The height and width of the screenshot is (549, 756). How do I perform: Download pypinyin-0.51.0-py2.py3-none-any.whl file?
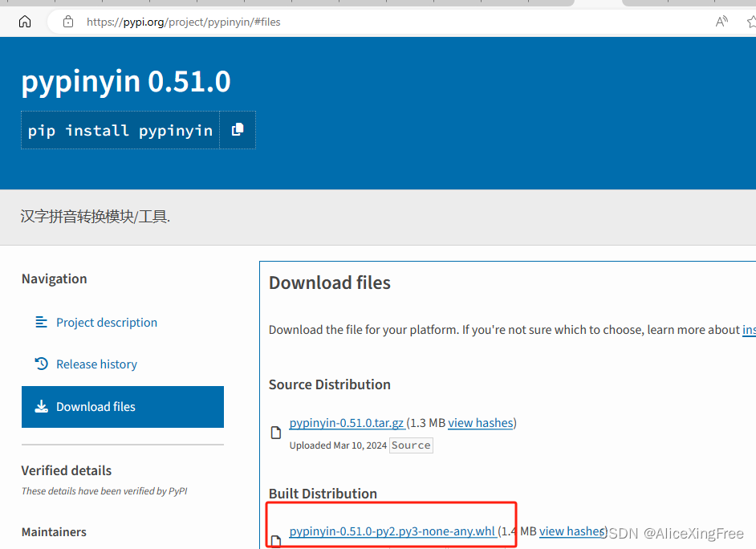(x=392, y=531)
